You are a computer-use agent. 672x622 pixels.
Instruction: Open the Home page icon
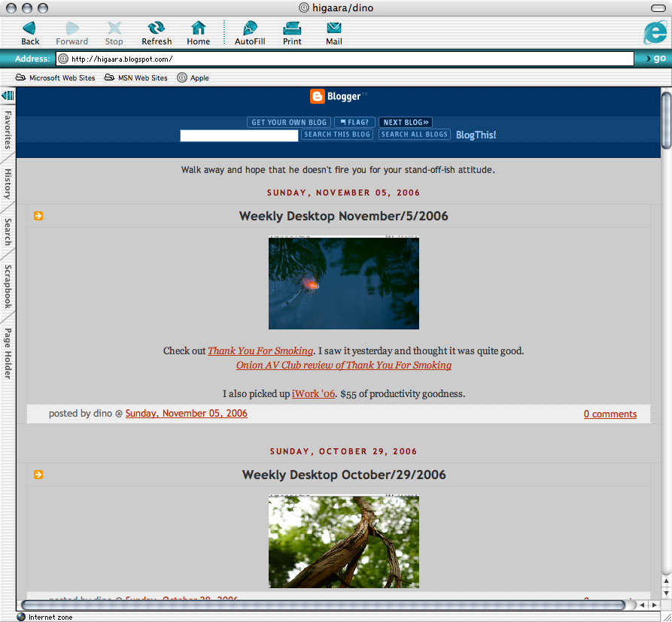click(x=198, y=33)
